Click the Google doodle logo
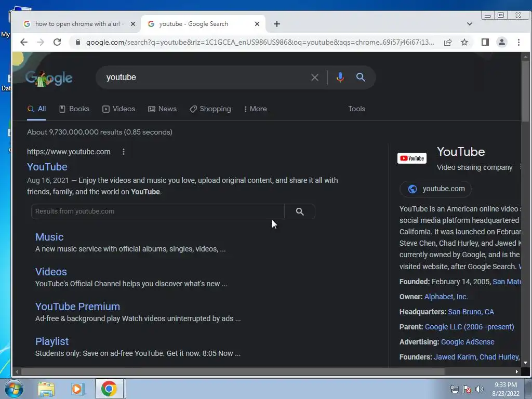532x399 pixels. tap(49, 78)
